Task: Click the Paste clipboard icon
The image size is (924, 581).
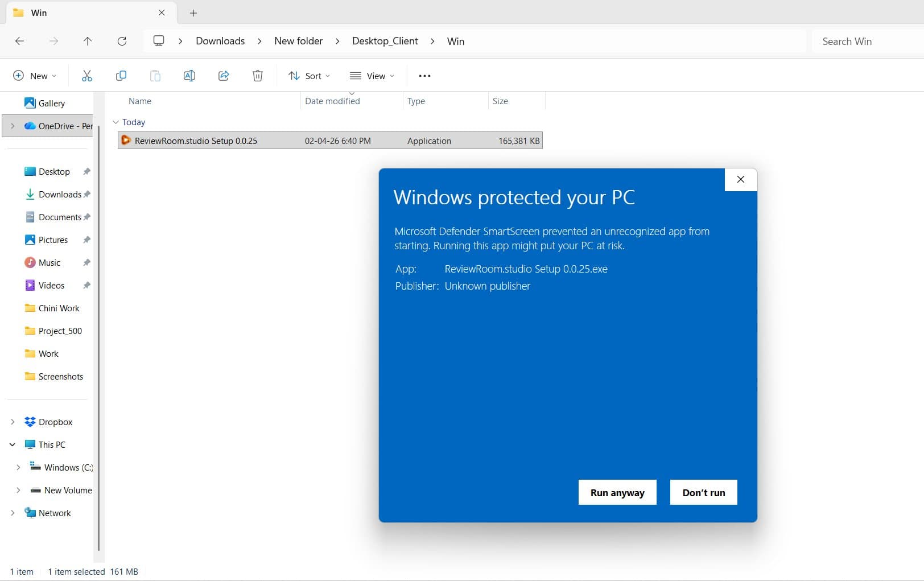Action: click(155, 76)
